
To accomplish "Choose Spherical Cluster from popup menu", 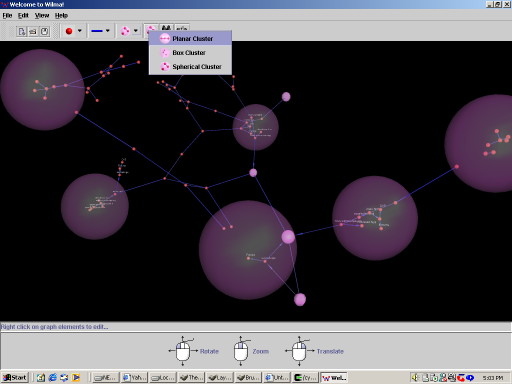I will tap(190, 67).
